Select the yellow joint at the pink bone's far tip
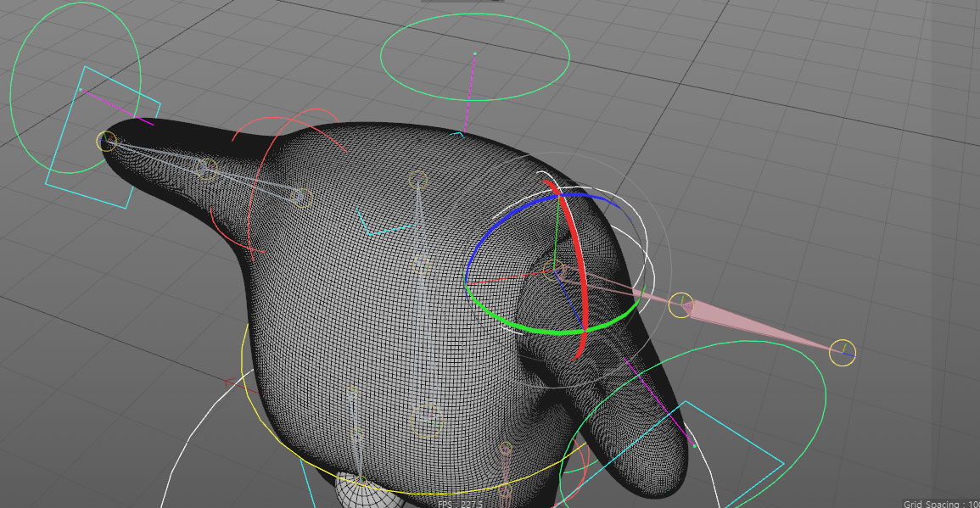The width and height of the screenshot is (980, 508). click(x=842, y=352)
